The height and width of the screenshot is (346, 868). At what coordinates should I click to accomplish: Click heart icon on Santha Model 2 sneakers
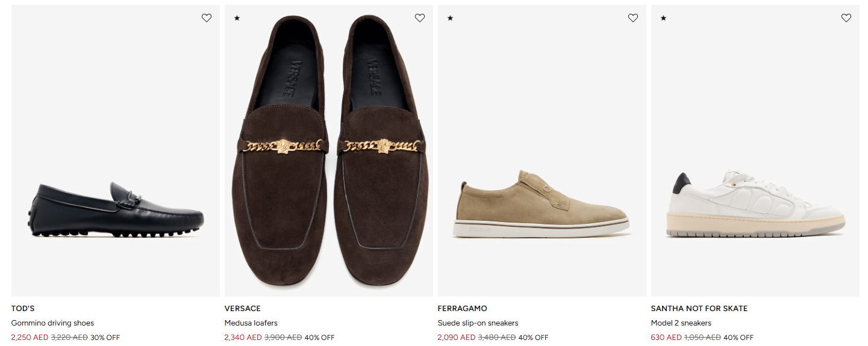[846, 18]
